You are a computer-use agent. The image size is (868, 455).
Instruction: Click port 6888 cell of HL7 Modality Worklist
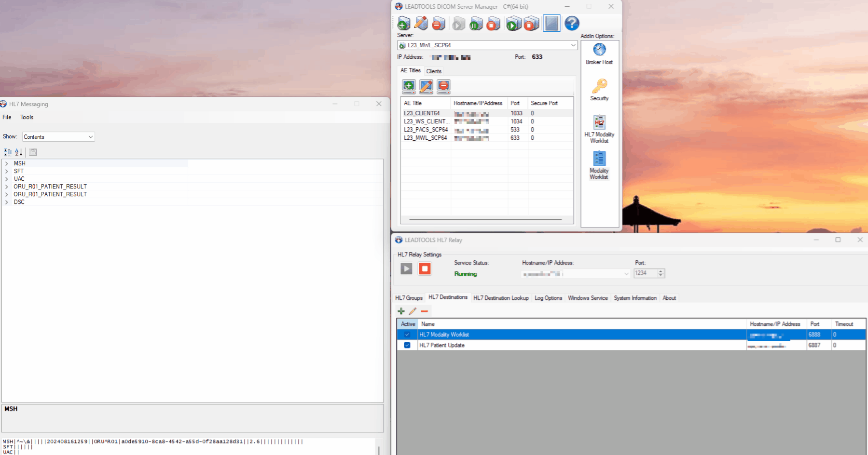(819, 335)
